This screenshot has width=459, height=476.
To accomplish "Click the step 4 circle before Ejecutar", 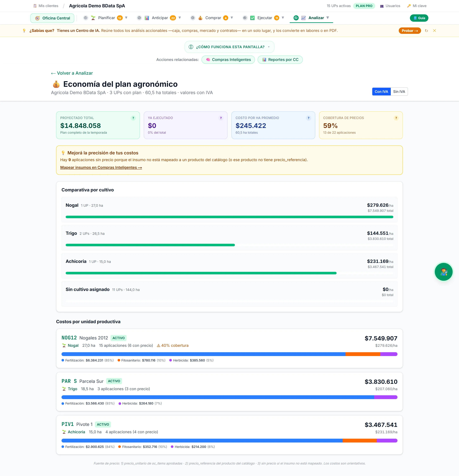I will pyautogui.click(x=245, y=18).
